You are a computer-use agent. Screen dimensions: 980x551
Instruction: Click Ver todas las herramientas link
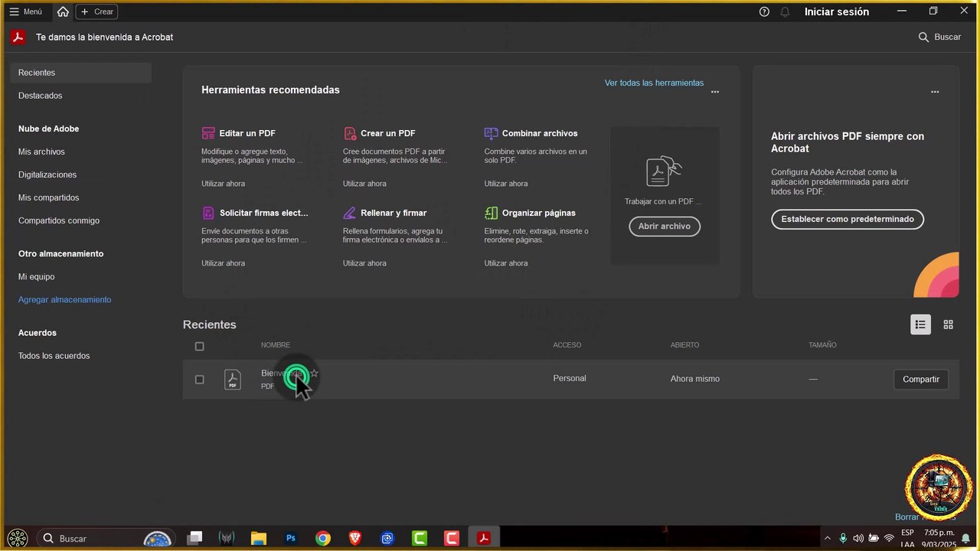point(654,83)
